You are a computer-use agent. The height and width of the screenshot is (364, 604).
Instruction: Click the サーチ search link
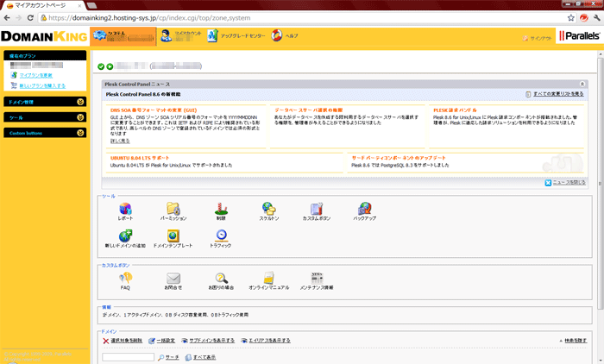[x=173, y=357]
